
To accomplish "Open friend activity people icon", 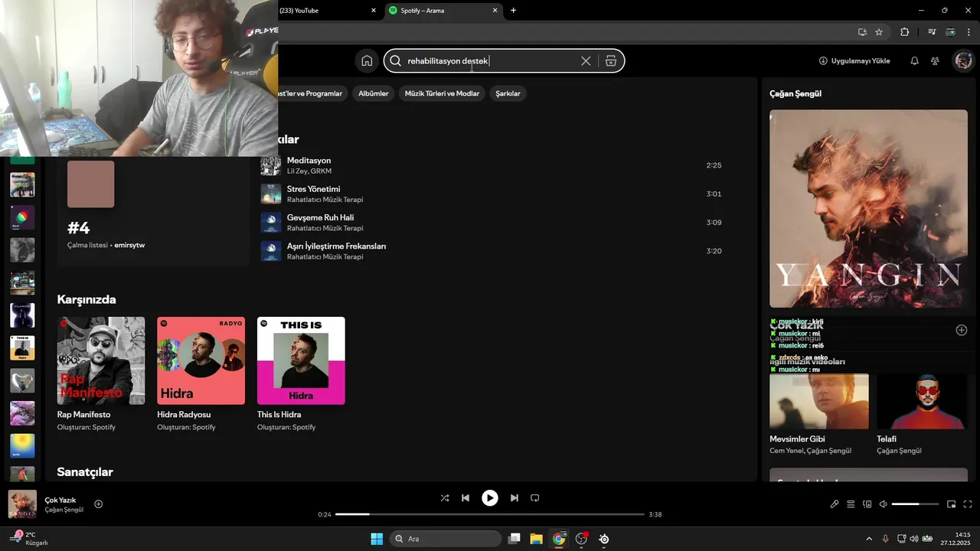I will pos(935,61).
